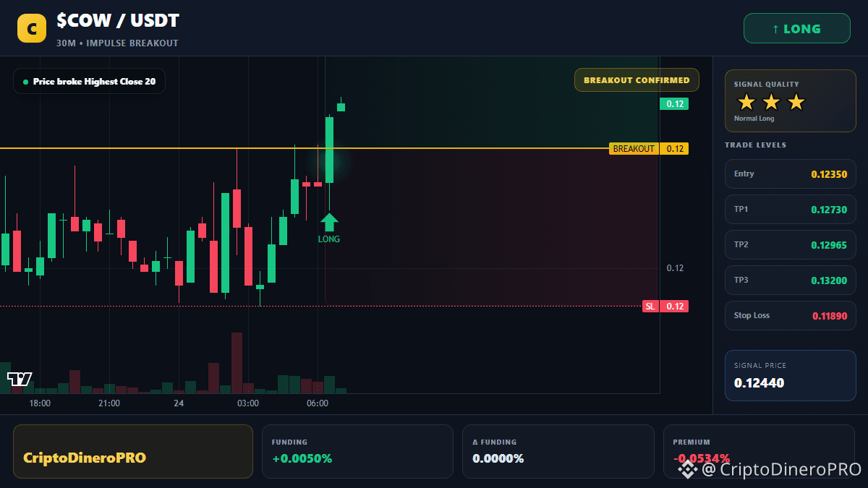Image resolution: width=868 pixels, height=488 pixels.
Task: Click the 21:00 time axis label
Action: tap(109, 403)
